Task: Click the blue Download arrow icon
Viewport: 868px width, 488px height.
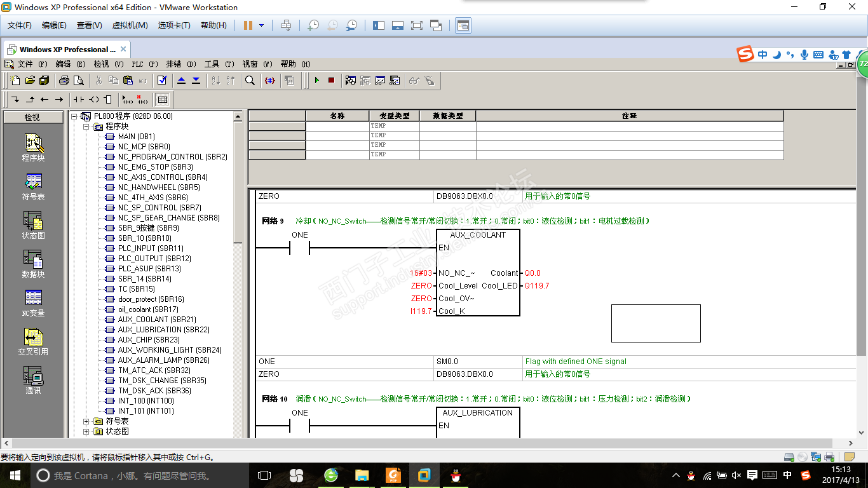Action: coord(196,80)
